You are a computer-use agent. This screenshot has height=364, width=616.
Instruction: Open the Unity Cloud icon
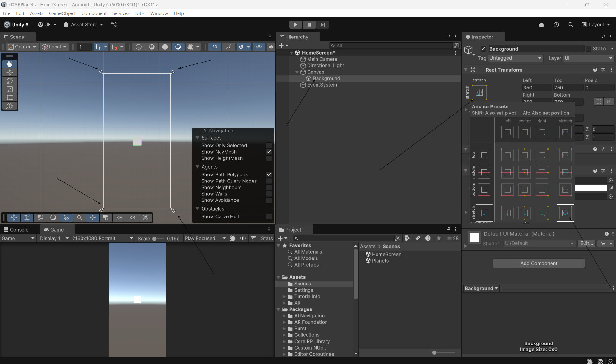point(542,25)
